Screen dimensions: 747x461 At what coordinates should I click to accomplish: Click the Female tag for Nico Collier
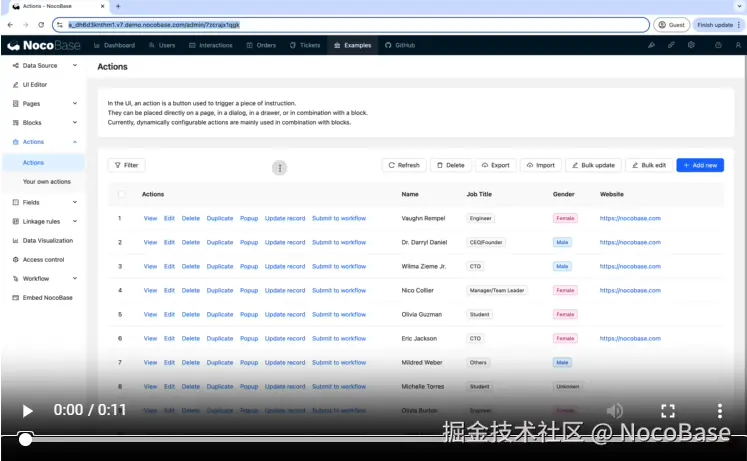pyautogui.click(x=565, y=291)
